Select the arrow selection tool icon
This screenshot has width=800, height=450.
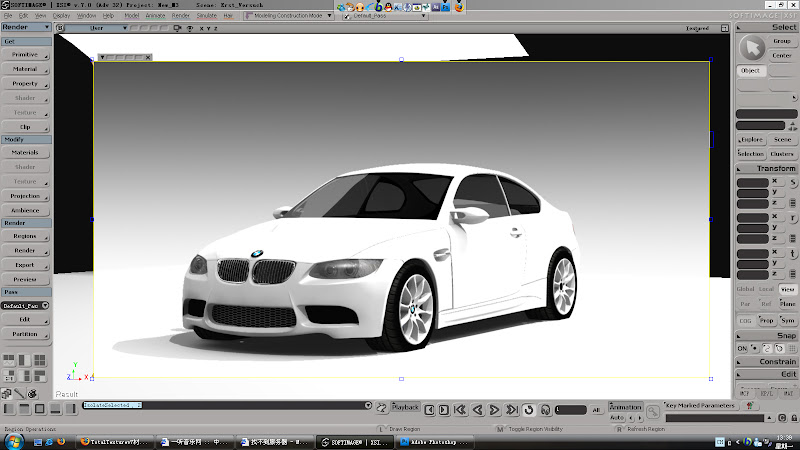coord(752,48)
